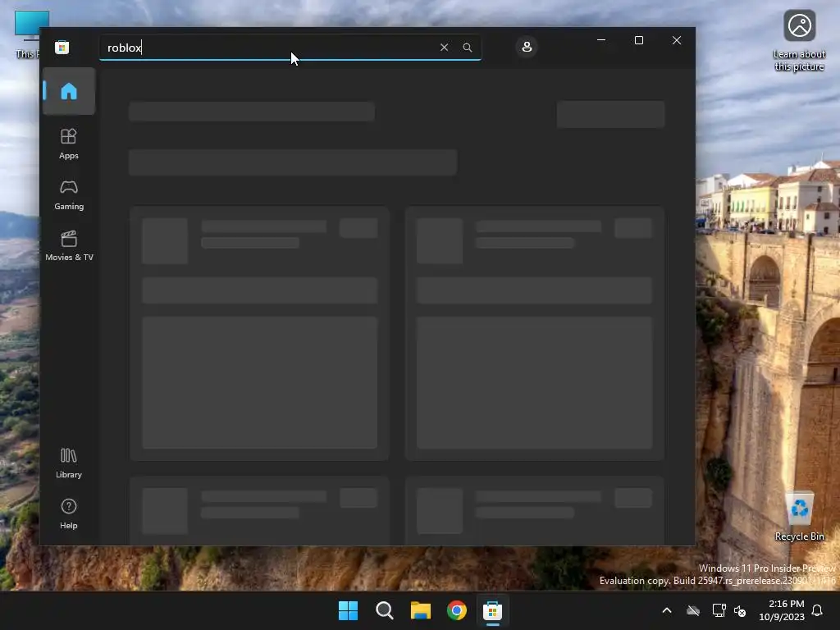The height and width of the screenshot is (630, 840).
Task: Open the user account profile
Action: coord(527,47)
